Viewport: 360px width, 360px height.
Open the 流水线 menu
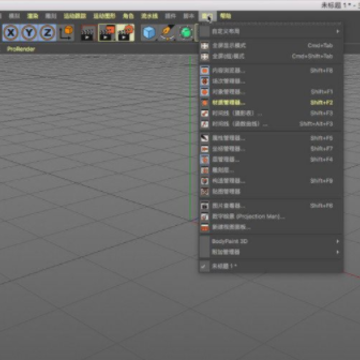coord(149,16)
